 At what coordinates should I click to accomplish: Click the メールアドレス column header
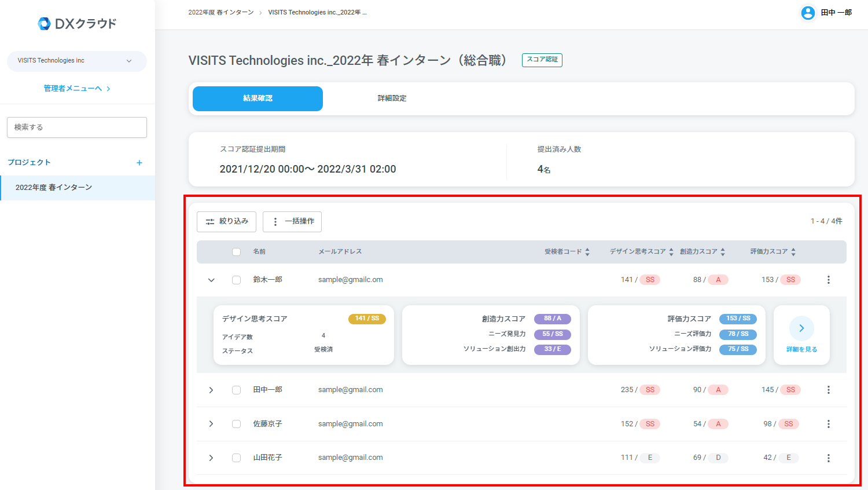[340, 252]
